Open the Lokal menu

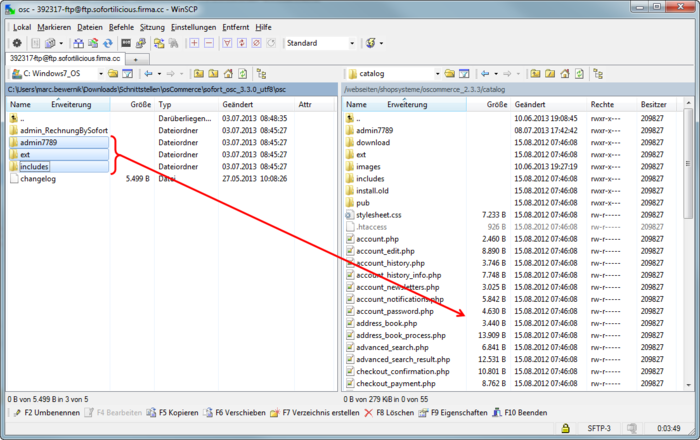click(22, 27)
